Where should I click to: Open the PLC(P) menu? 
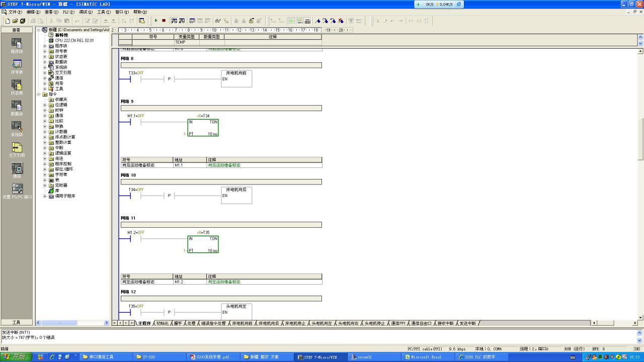(x=68, y=12)
